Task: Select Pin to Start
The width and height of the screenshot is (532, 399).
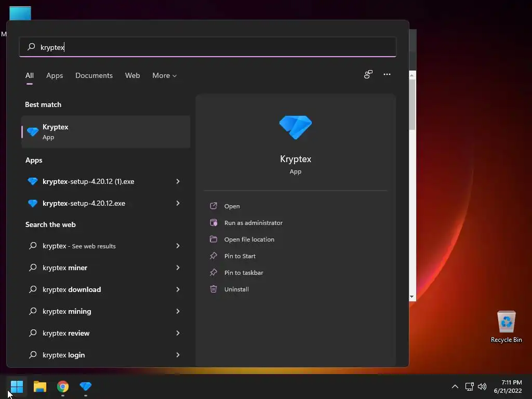Action: (x=240, y=256)
